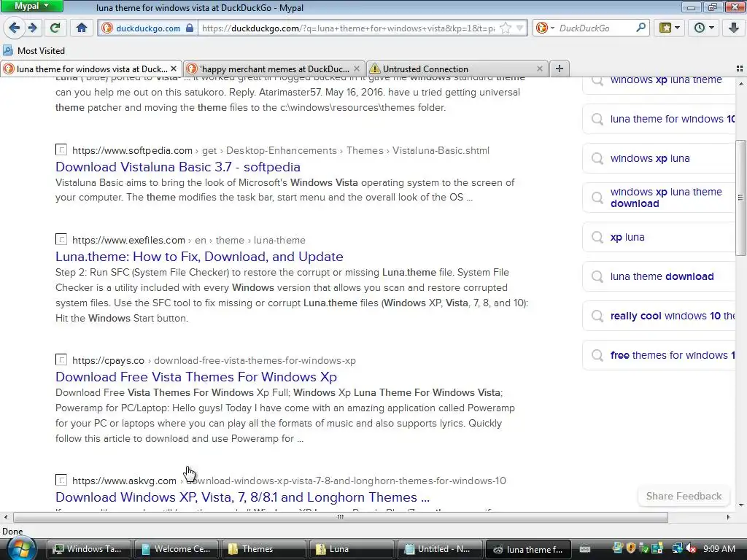Image resolution: width=747 pixels, height=560 pixels.
Task: Open the history clock dropdown button
Action: [703, 28]
